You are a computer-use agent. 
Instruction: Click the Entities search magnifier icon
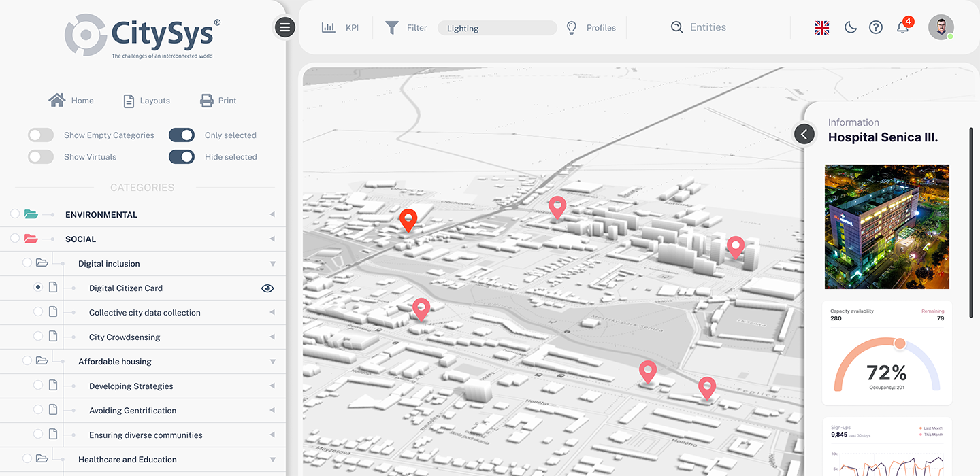tap(676, 27)
